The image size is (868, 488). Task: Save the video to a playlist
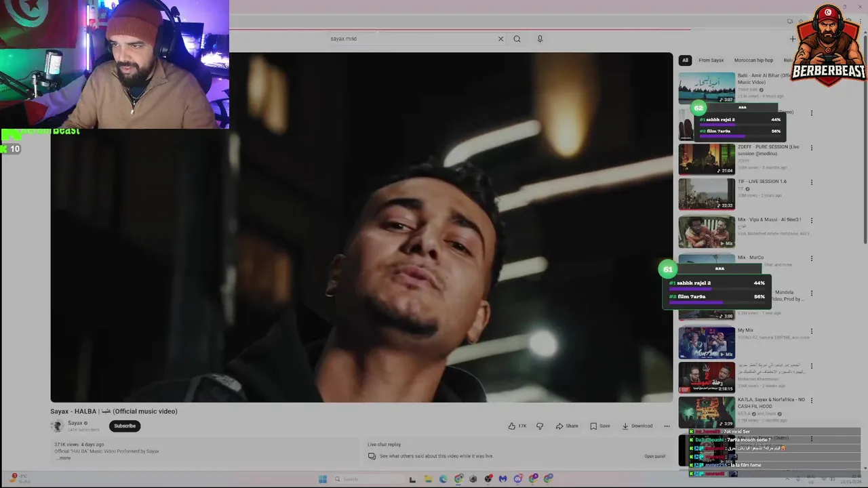[600, 426]
